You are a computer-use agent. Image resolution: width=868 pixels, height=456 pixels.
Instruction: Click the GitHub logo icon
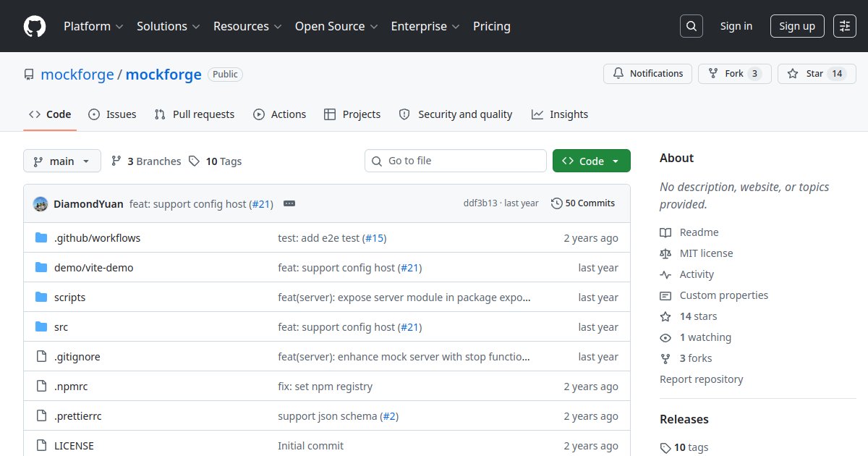coord(35,26)
